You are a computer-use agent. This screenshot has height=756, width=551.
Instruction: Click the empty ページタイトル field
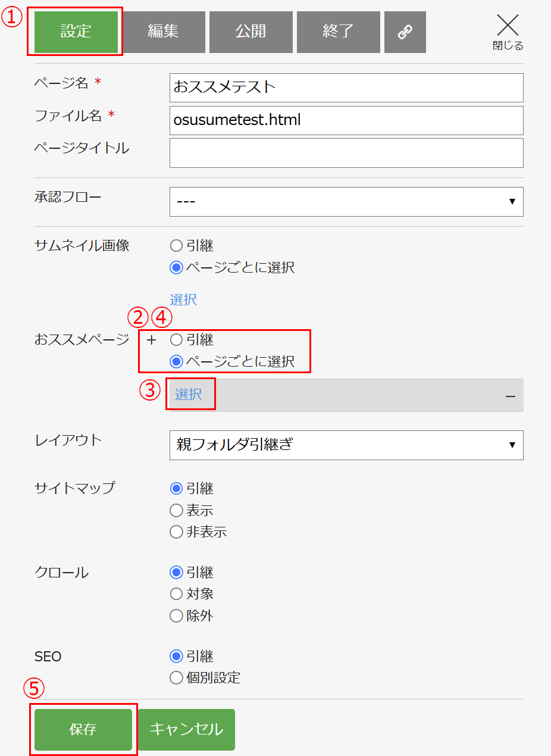346,153
